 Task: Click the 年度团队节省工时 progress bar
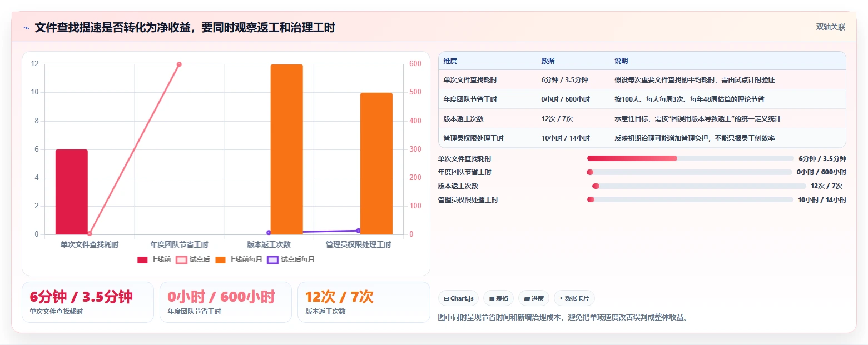click(x=689, y=172)
